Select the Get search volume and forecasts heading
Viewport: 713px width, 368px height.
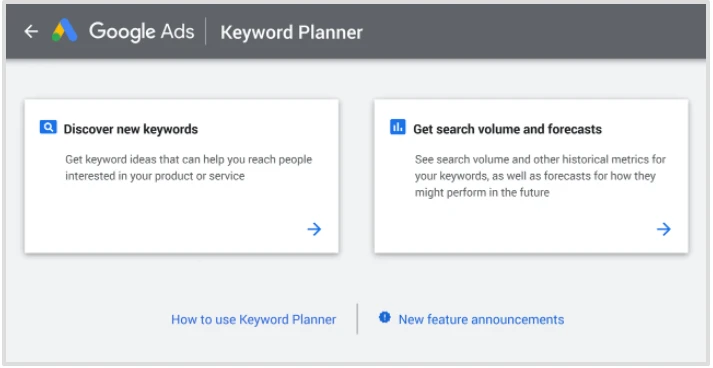point(507,129)
